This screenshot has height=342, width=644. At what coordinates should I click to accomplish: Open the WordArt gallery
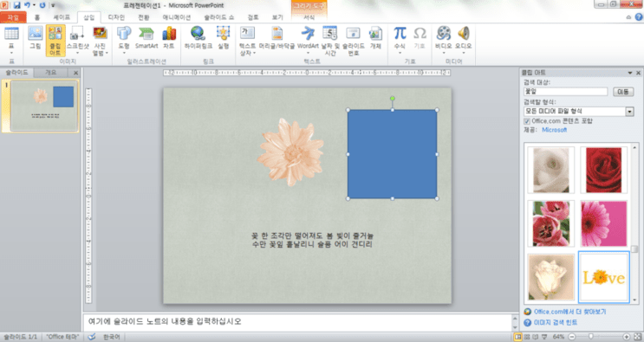[x=308, y=40]
